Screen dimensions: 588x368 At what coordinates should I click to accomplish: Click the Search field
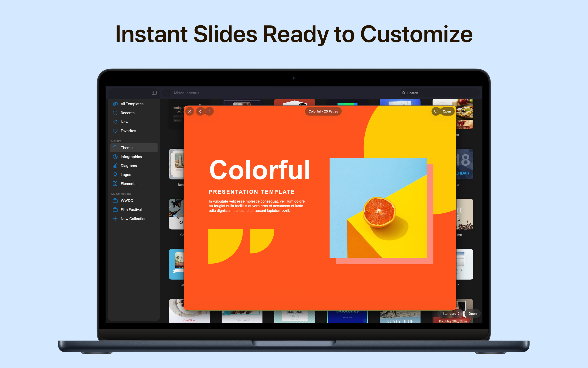point(439,93)
